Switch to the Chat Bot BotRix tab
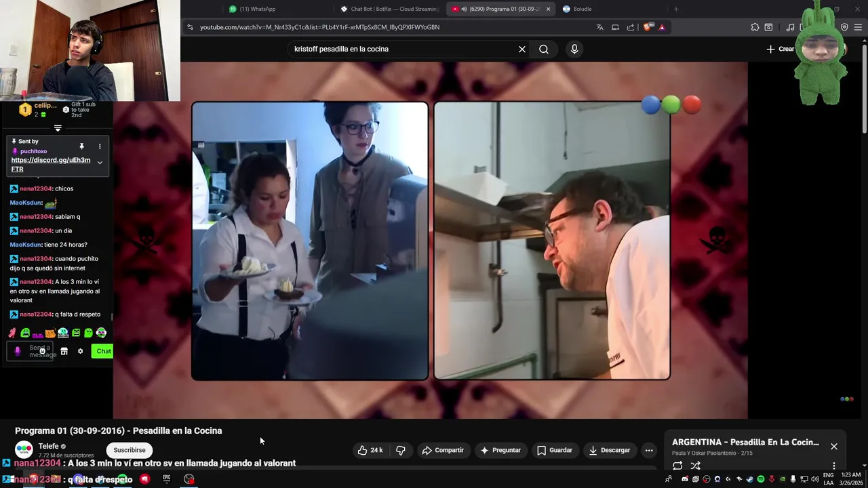Screen dimensions: 868x488 (x=390, y=9)
